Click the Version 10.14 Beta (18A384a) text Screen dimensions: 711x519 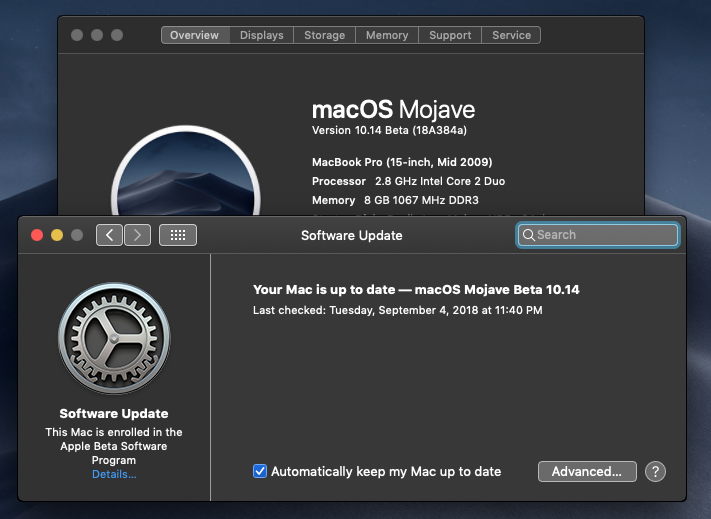389,131
